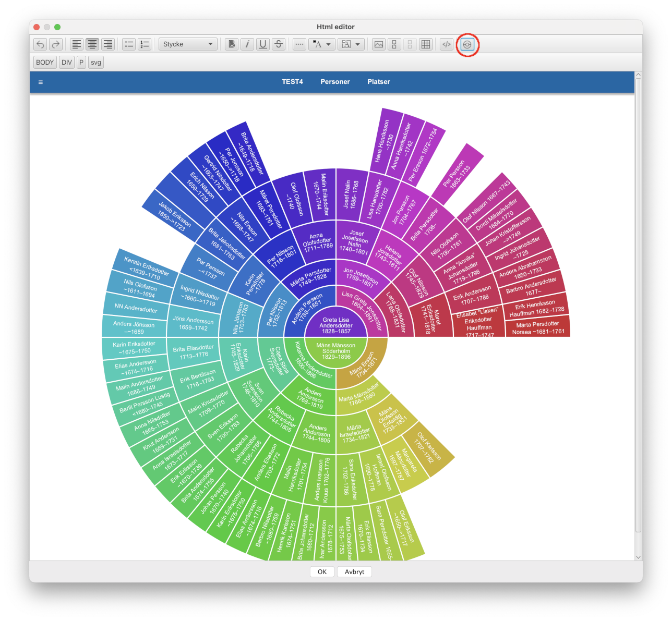Enable center text alignment
672x621 pixels.
pos(92,44)
